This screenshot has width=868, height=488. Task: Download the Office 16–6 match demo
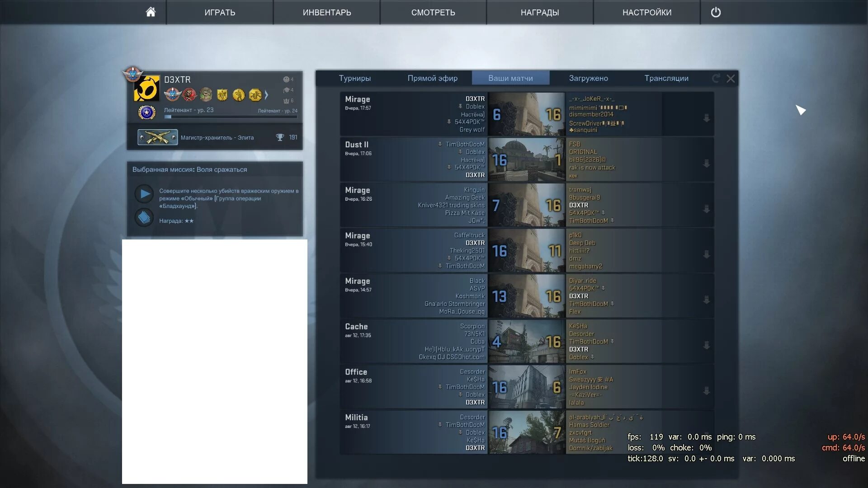[x=706, y=391]
